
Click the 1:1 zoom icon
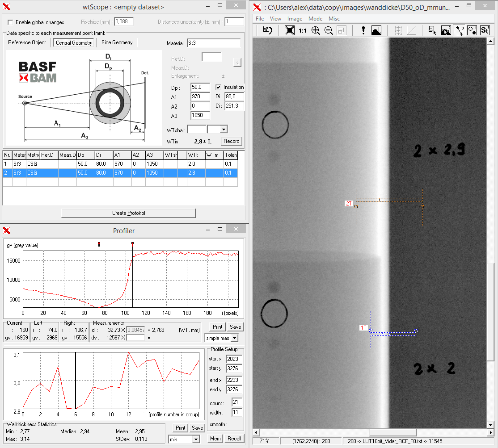pyautogui.click(x=303, y=30)
